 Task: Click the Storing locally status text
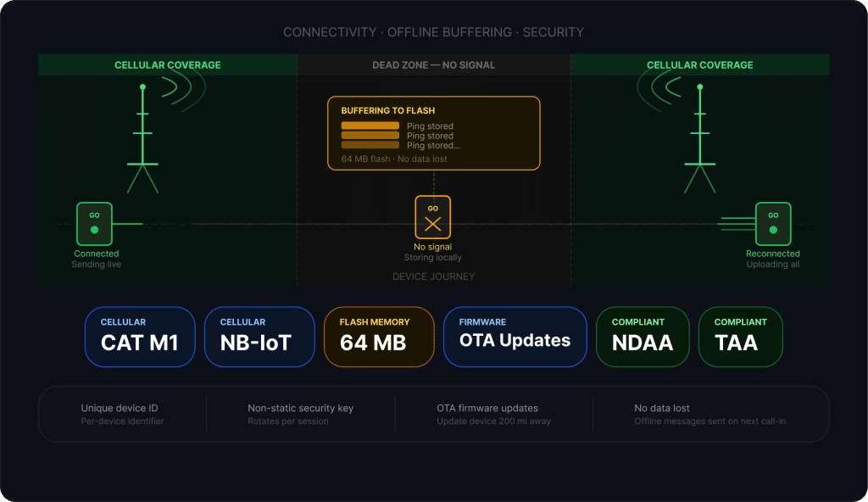pyautogui.click(x=433, y=258)
